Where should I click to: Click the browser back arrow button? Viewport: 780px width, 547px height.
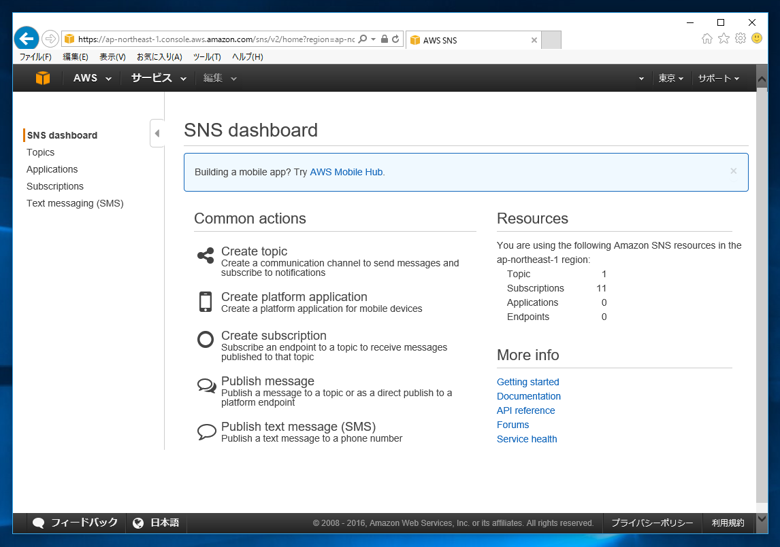(26, 38)
